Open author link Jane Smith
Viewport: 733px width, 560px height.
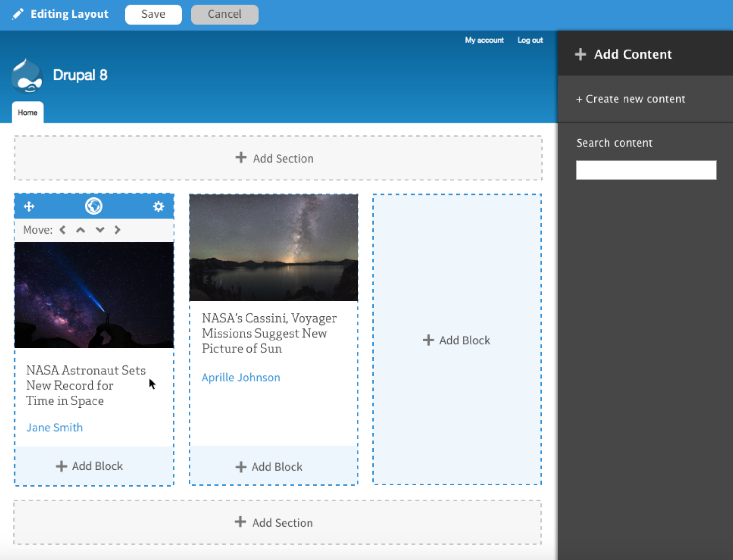pos(55,427)
